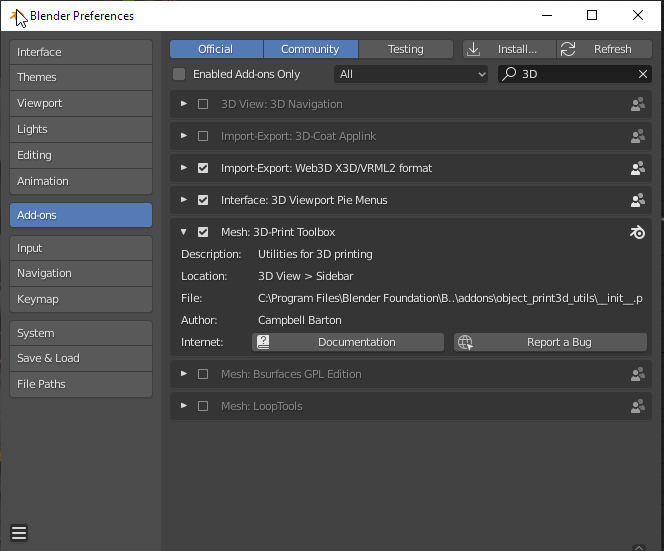
Task: Clear the search field with the X icon
Action: 643,74
